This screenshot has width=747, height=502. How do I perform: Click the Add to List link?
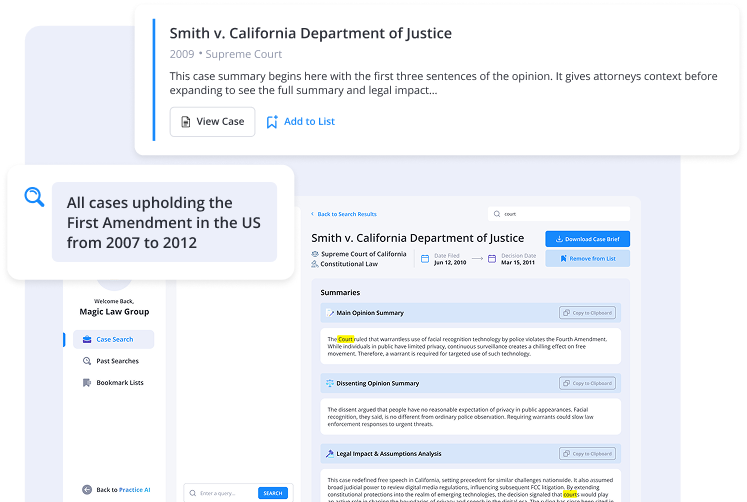point(309,121)
